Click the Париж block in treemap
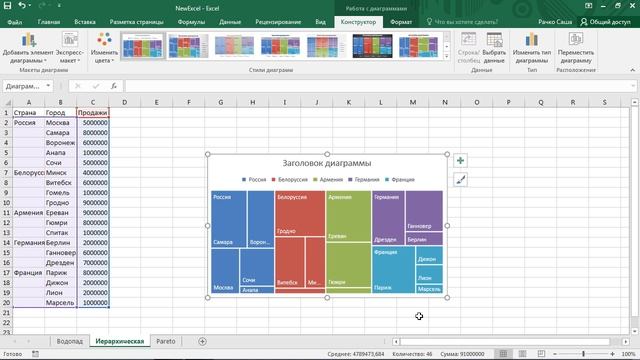The height and width of the screenshot is (360, 640). click(393, 269)
